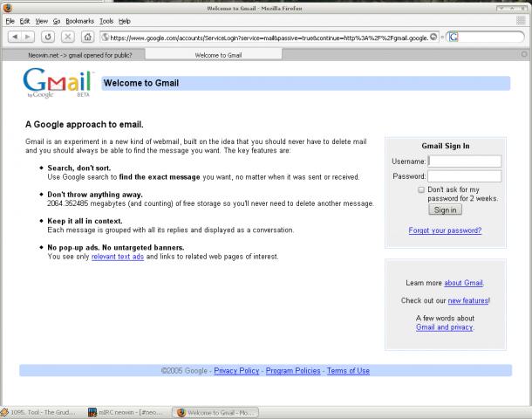
Task: Click the Go button at URL bar end
Action: (x=433, y=37)
